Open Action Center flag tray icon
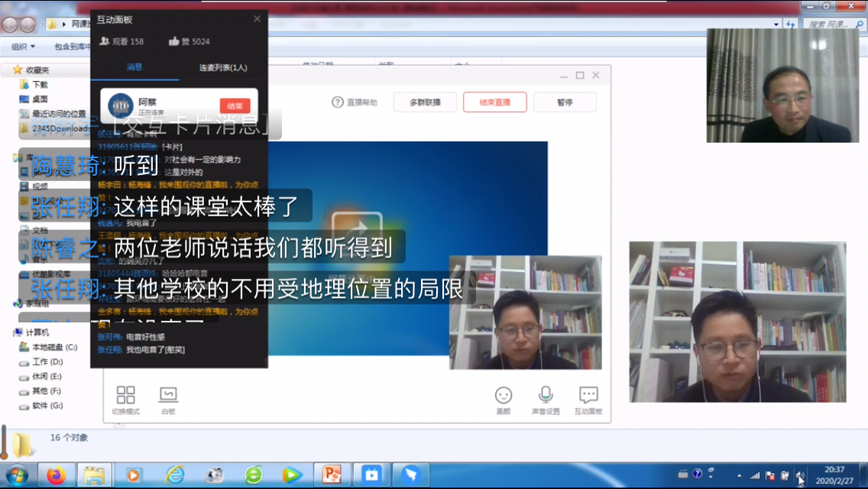 pos(770,476)
